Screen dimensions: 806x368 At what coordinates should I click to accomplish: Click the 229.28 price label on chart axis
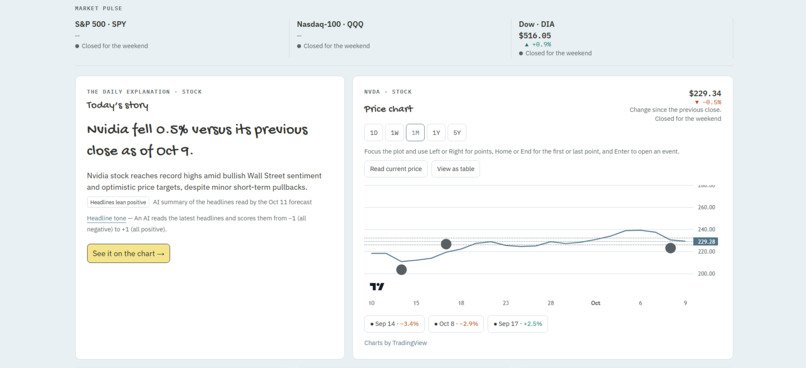coord(705,242)
